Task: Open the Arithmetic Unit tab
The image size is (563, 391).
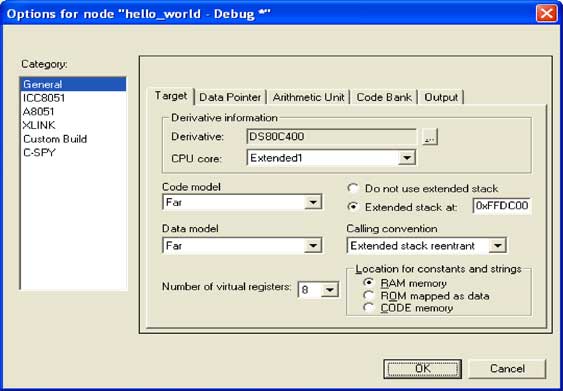Action: tap(308, 97)
